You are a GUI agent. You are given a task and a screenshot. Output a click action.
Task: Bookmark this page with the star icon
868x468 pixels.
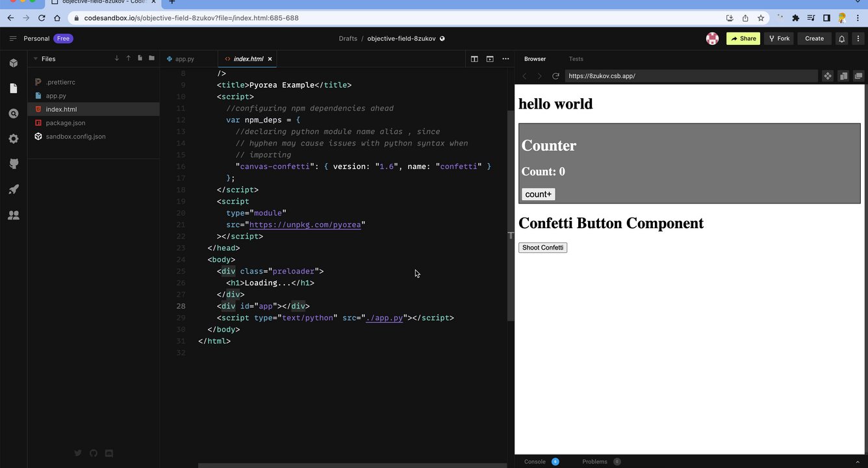[761, 18]
